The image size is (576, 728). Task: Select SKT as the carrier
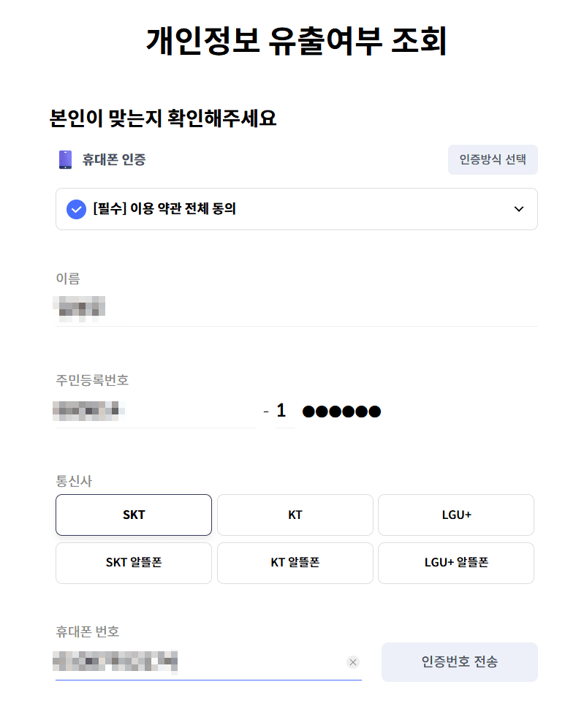click(134, 515)
